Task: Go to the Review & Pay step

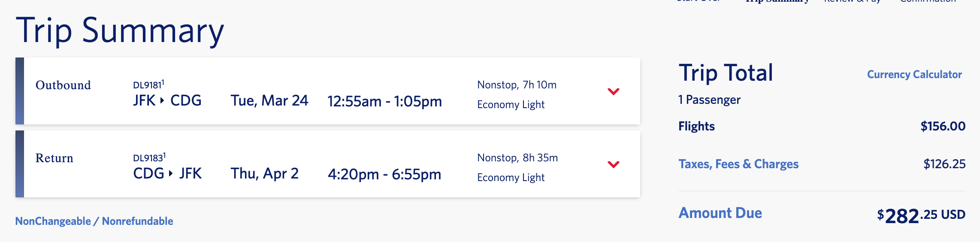Action: [852, 1]
